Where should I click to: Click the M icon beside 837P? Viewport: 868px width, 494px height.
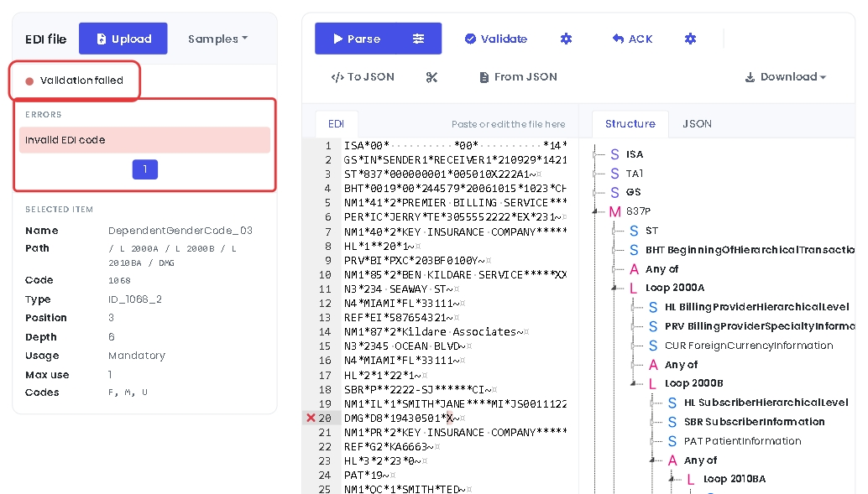(615, 211)
